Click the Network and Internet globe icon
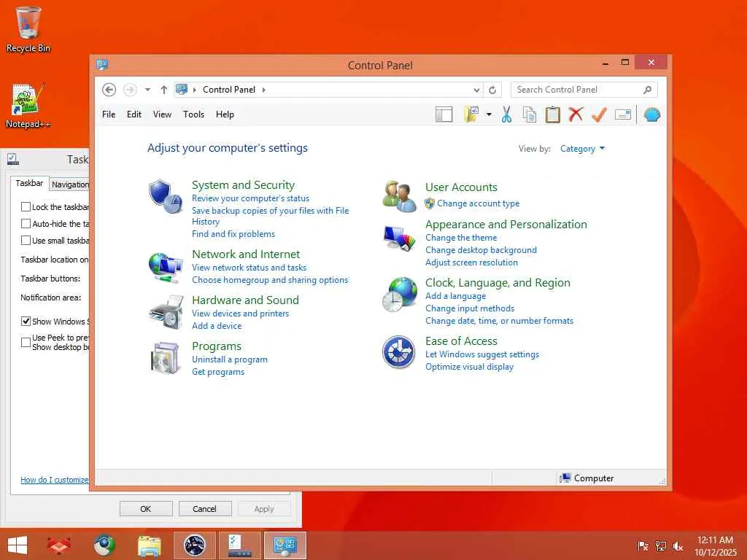Screen dimensions: 747x560 (x=166, y=267)
